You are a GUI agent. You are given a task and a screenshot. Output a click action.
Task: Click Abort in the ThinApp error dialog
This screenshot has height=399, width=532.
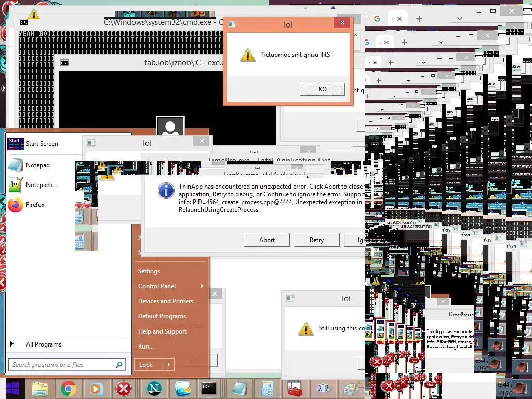coord(267,240)
